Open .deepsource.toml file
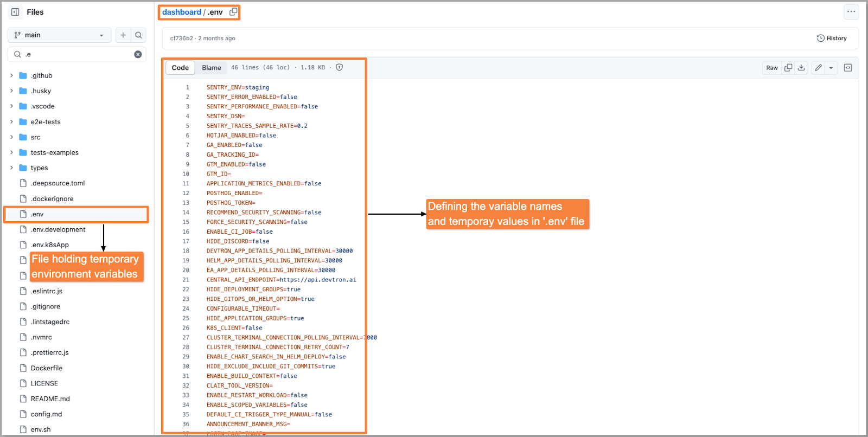Screen dimensions: 868x437 pyautogui.click(x=58, y=183)
